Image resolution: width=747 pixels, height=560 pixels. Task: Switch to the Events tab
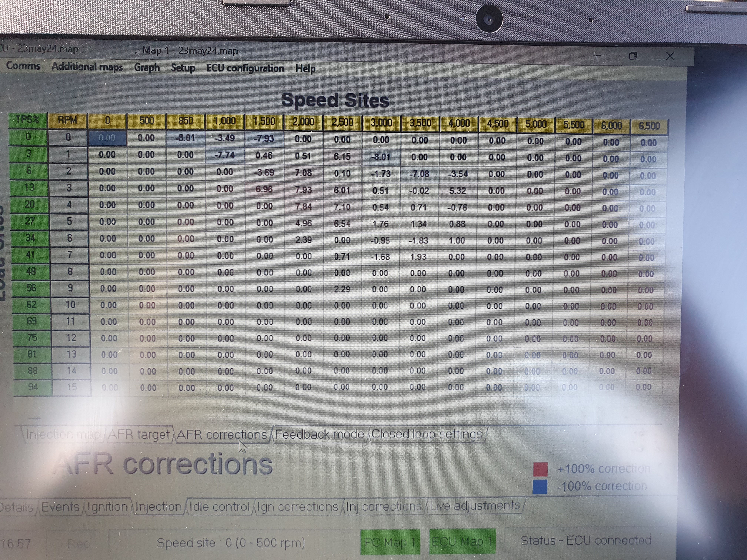click(60, 507)
